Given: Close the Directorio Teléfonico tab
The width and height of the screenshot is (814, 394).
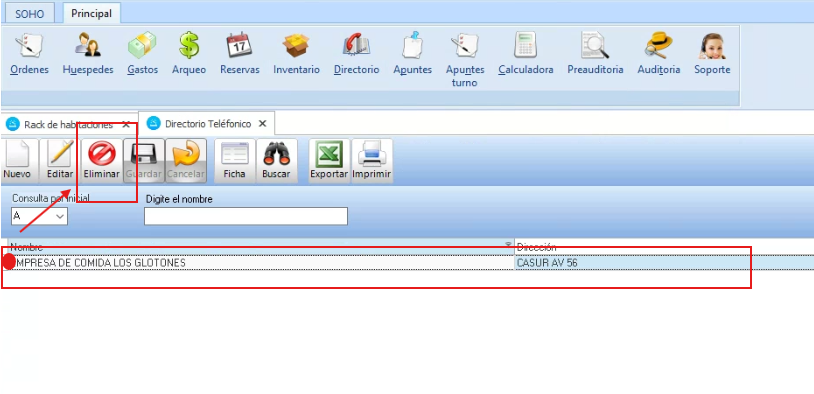Looking at the screenshot, I should (263, 124).
